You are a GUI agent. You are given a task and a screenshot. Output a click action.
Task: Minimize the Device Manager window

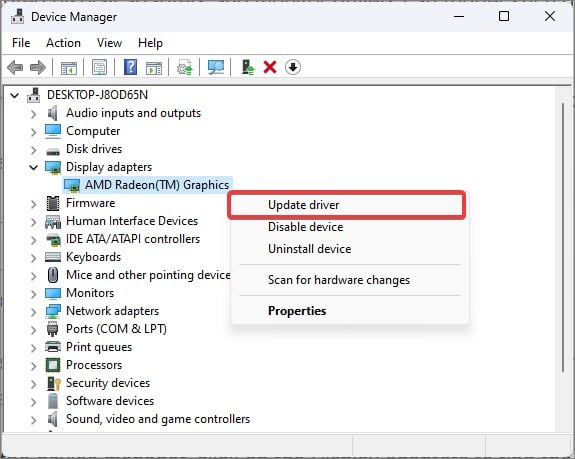tap(459, 16)
